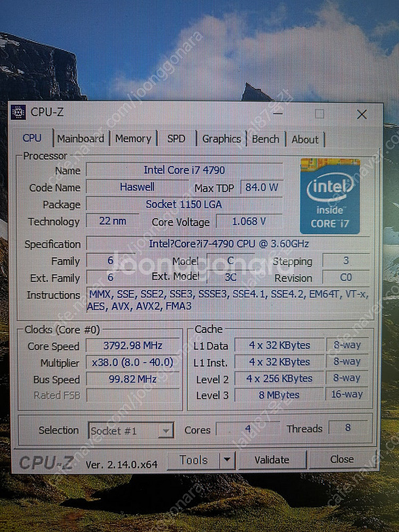Switch to the SPD tab
Image resolution: width=399 pixels, height=532 pixels.
click(176, 139)
